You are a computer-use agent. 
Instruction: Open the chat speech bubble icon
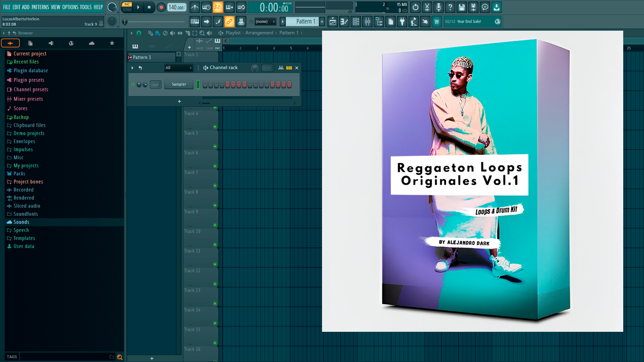[x=485, y=7]
